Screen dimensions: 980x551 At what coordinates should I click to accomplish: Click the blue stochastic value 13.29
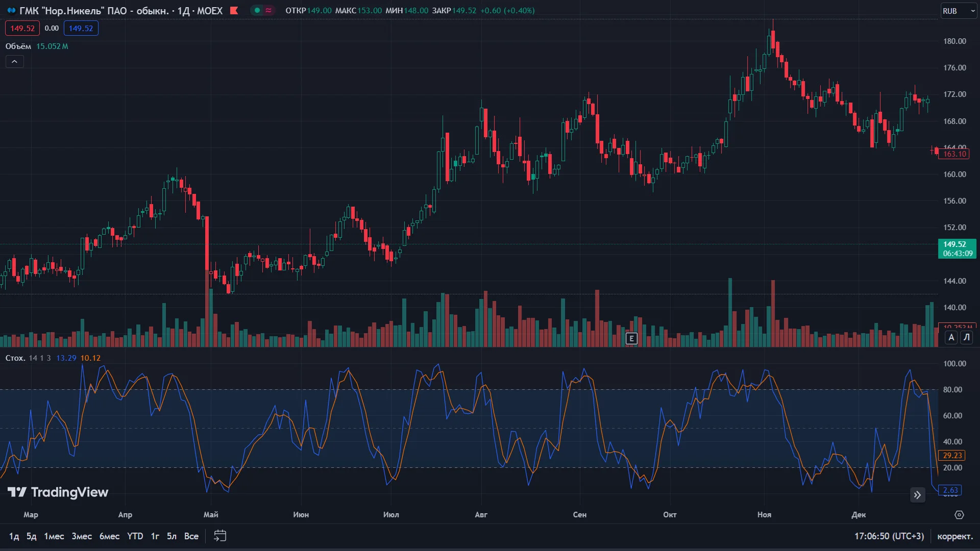point(66,358)
